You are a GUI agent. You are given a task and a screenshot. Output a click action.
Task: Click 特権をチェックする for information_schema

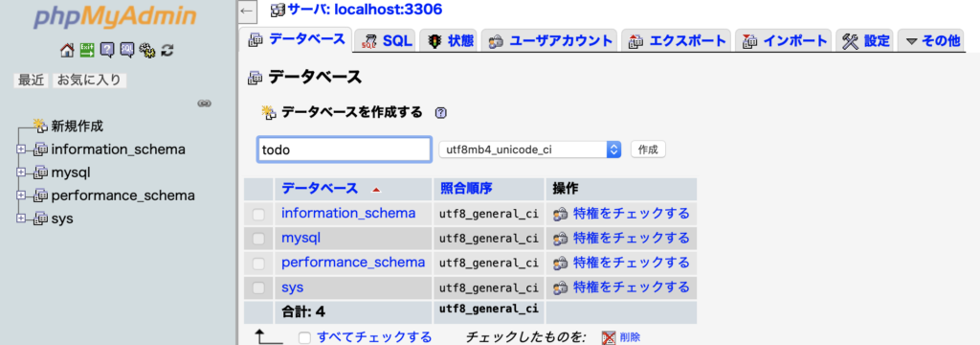[632, 214]
